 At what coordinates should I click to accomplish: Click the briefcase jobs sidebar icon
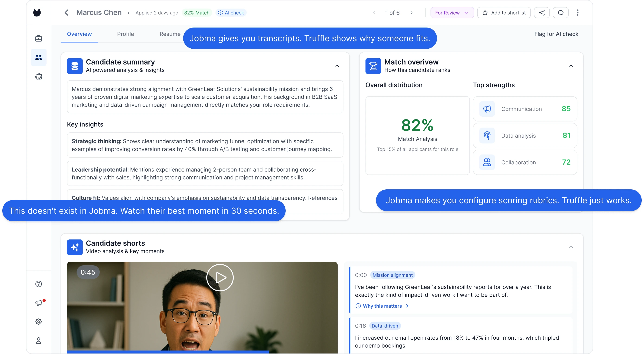click(38, 38)
